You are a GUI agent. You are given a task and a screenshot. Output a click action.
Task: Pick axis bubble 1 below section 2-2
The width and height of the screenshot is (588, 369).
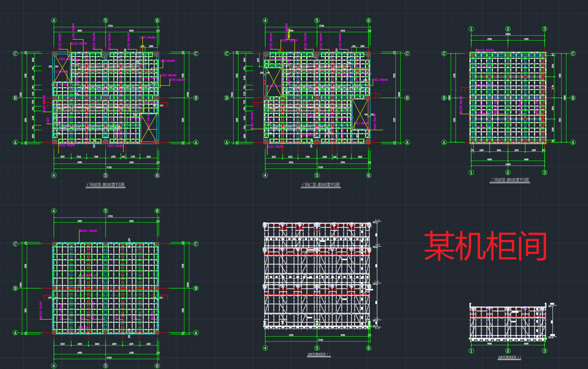pos(471,351)
